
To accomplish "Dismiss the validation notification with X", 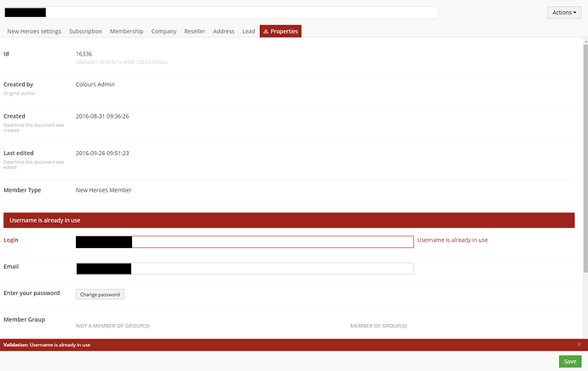I will pyautogui.click(x=579, y=345).
